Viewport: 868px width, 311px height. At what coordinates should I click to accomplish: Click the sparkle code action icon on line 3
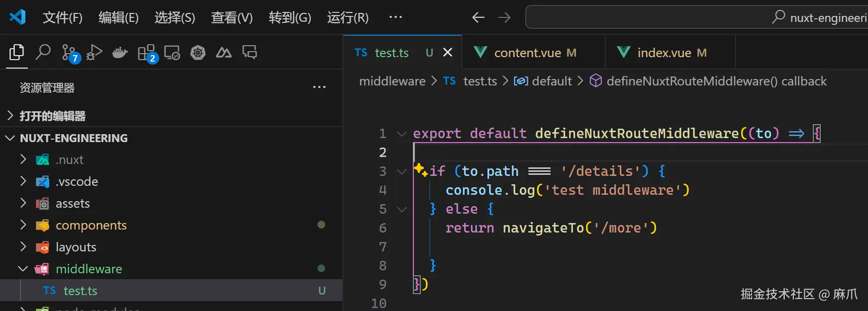coord(420,170)
